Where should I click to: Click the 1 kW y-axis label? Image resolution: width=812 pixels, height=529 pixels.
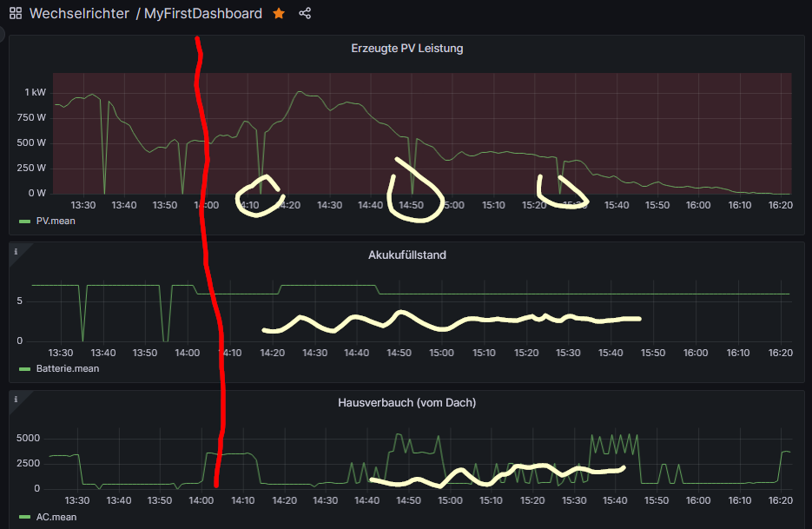[x=36, y=92]
